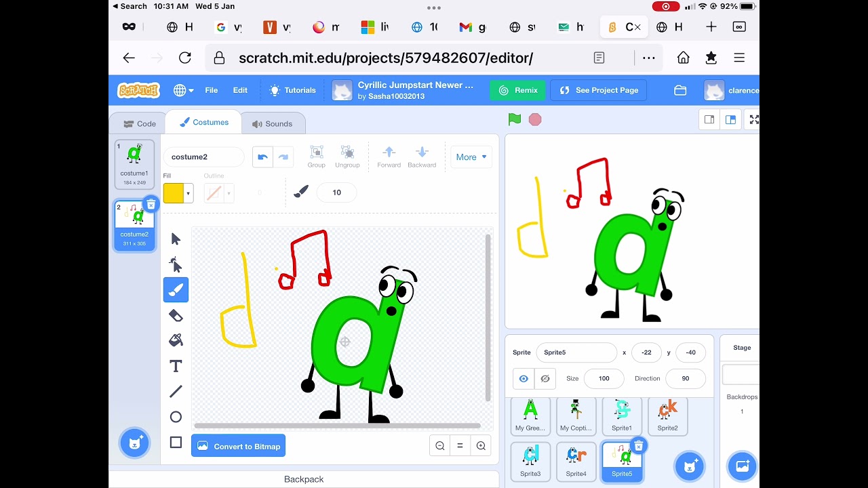Expand the More dropdown
Screen dimensions: 868x488
pyautogui.click(x=471, y=157)
